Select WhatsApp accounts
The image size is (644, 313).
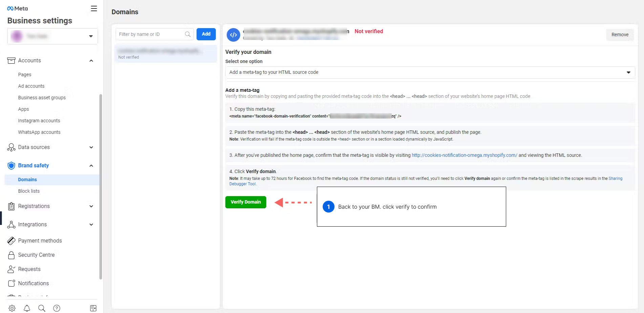(x=39, y=132)
